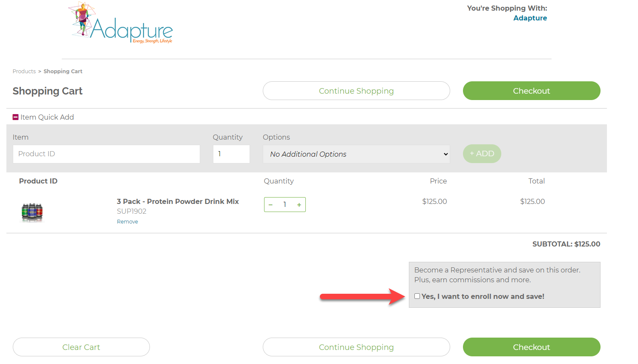The width and height of the screenshot is (638, 364).
Task: Click the bottom Continue Shopping button
Action: tap(356, 347)
